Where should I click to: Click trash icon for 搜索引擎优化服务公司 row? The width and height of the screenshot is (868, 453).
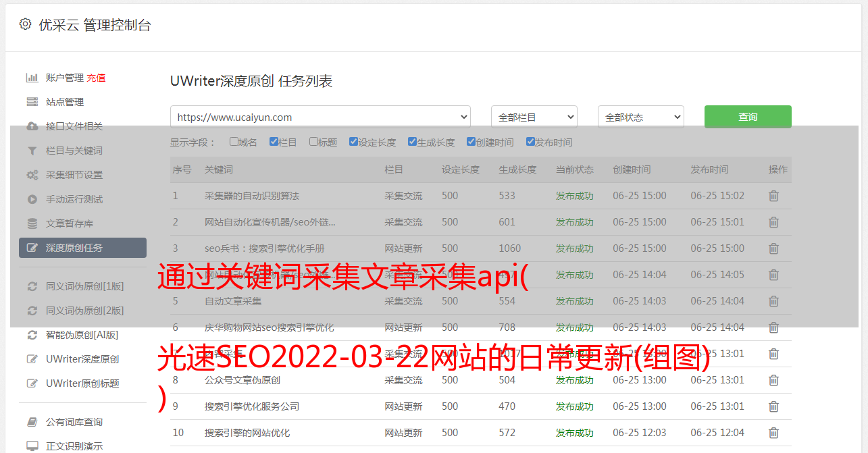click(774, 406)
